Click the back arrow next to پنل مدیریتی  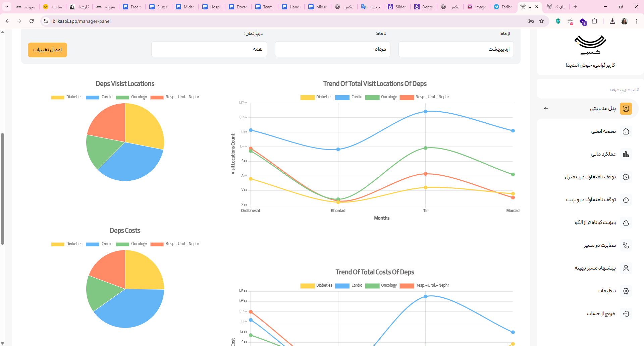click(546, 109)
